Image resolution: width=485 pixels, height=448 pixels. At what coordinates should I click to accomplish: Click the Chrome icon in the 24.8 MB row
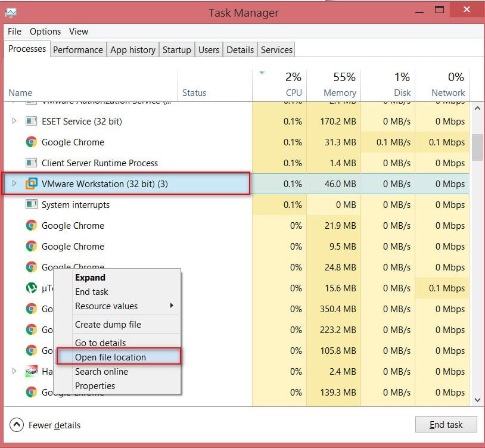click(x=31, y=267)
